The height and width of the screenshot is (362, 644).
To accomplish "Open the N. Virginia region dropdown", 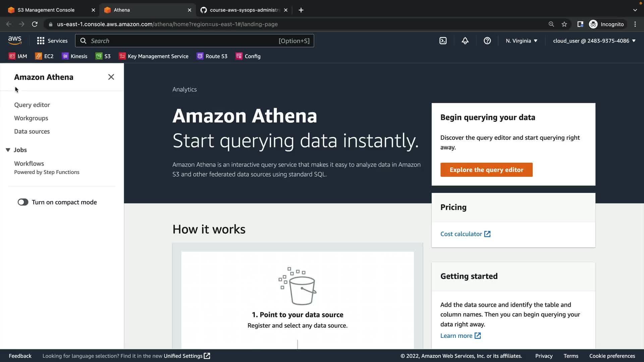I will pyautogui.click(x=521, y=41).
